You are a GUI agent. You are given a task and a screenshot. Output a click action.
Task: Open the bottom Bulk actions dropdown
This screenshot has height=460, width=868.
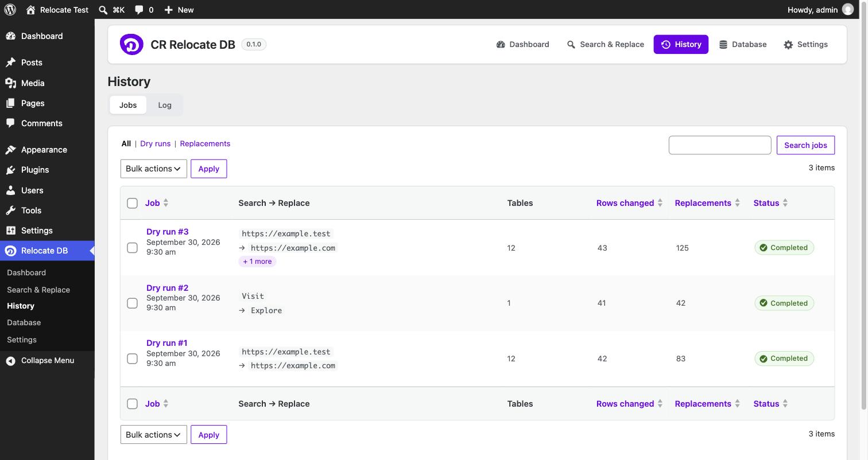154,435
